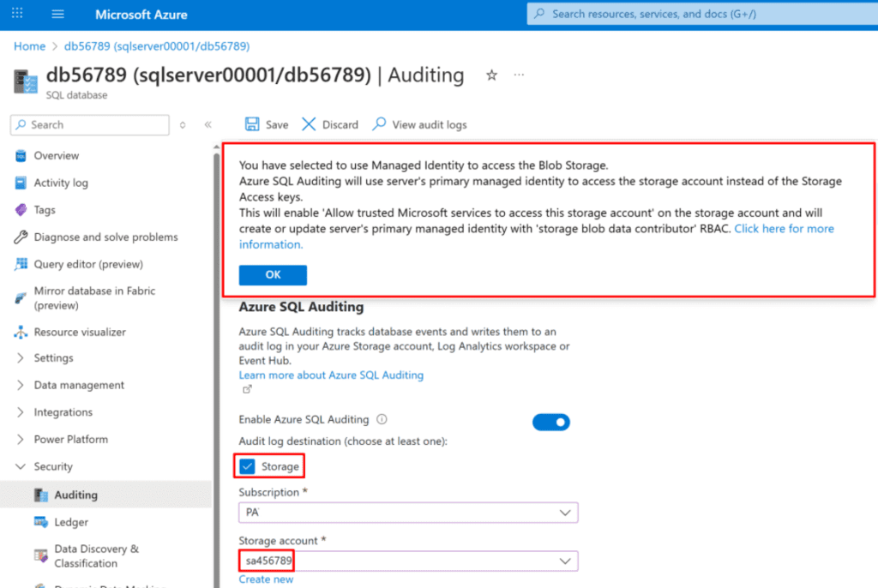The image size is (878, 588).
Task: Turn off Enable Azure SQL Auditing toggle
Action: (550, 422)
